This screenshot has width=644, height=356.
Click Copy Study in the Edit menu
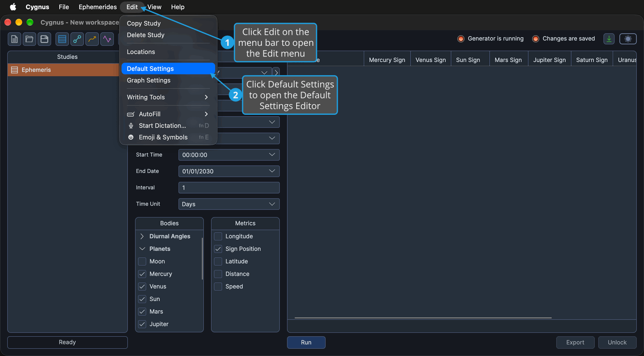click(x=168, y=23)
